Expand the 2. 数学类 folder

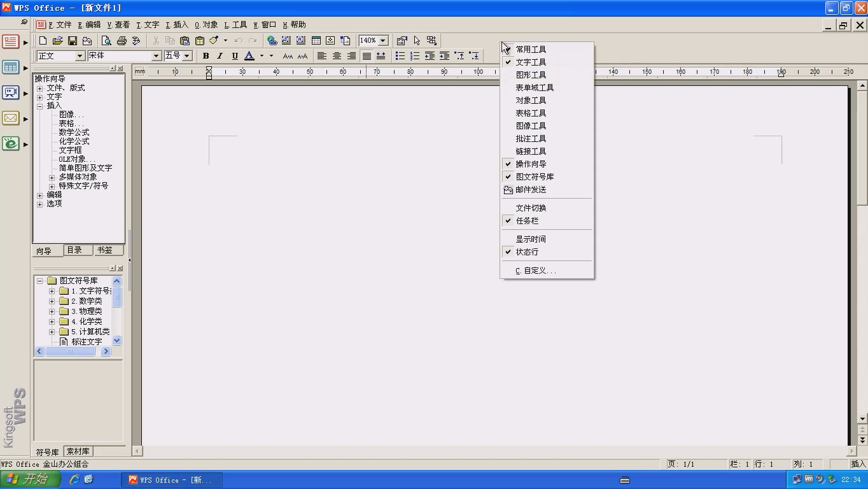click(x=52, y=301)
